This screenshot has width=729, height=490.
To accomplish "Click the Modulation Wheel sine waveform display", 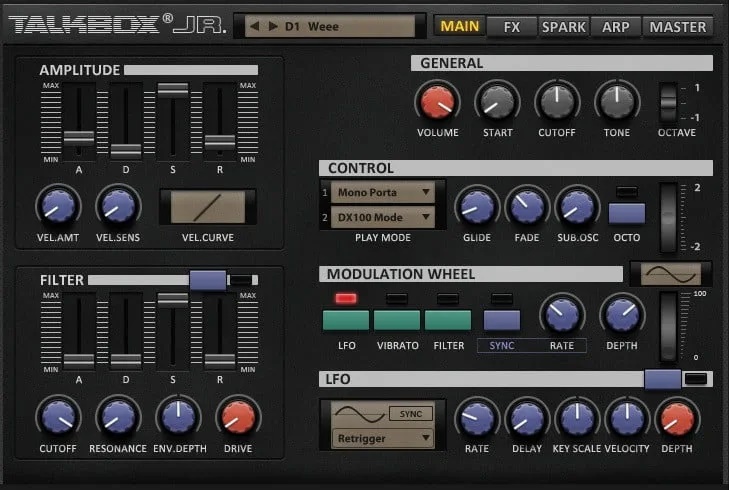I will pos(671,274).
